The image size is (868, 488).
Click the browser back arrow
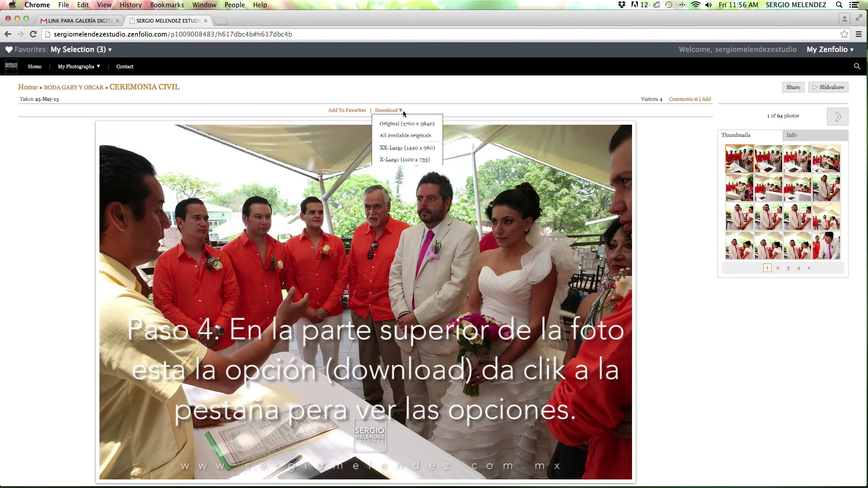pyautogui.click(x=8, y=34)
